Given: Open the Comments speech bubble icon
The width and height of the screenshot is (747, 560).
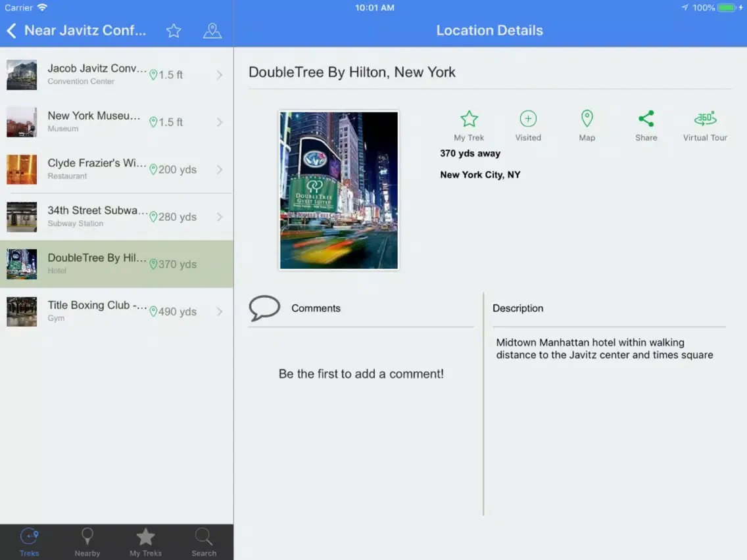Looking at the screenshot, I should point(264,308).
